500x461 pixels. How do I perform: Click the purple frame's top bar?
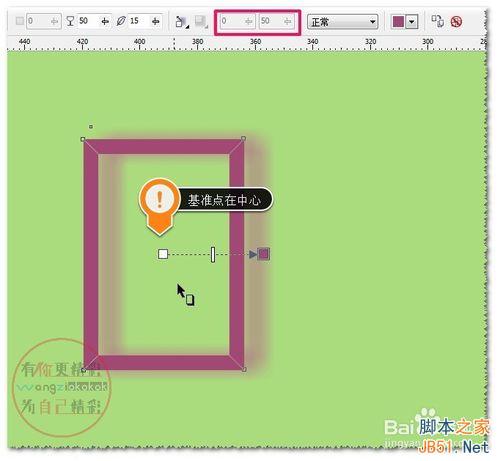coord(163,147)
